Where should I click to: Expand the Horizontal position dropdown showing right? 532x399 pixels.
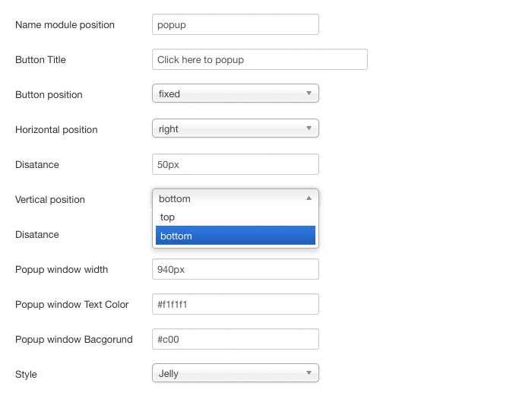pyautogui.click(x=235, y=129)
